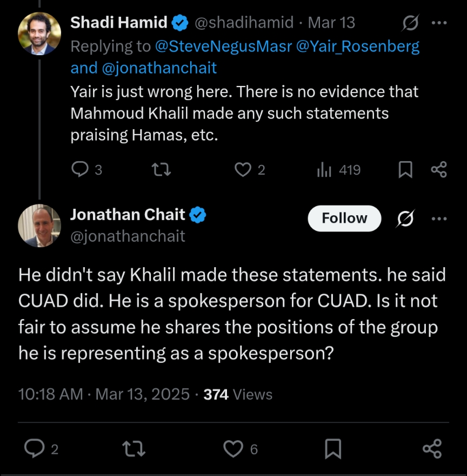Bookmark Jonathan Chait's tweet
This screenshot has width=467, height=476.
click(x=333, y=448)
